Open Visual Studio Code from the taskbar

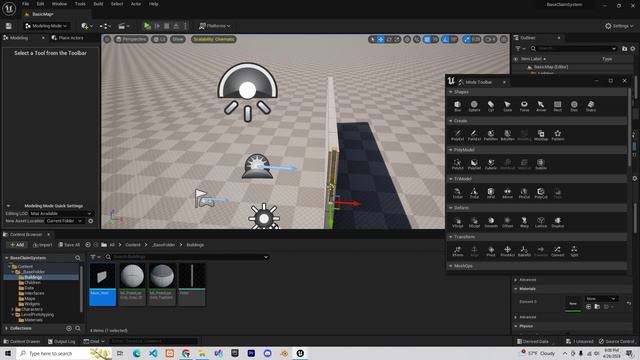click(153, 353)
